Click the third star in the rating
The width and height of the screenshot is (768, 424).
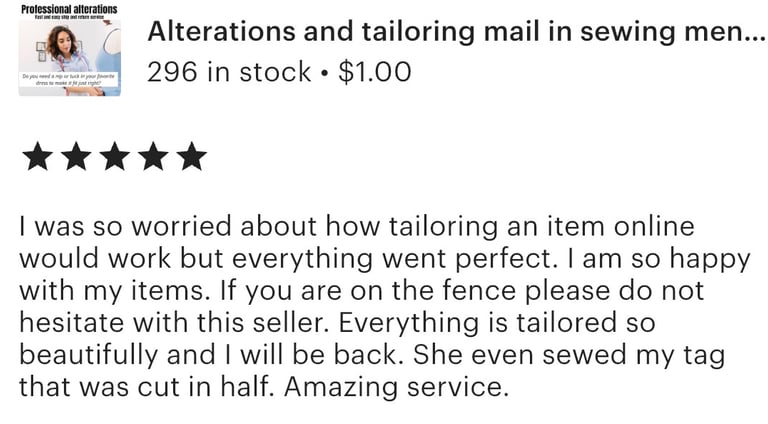[115, 156]
